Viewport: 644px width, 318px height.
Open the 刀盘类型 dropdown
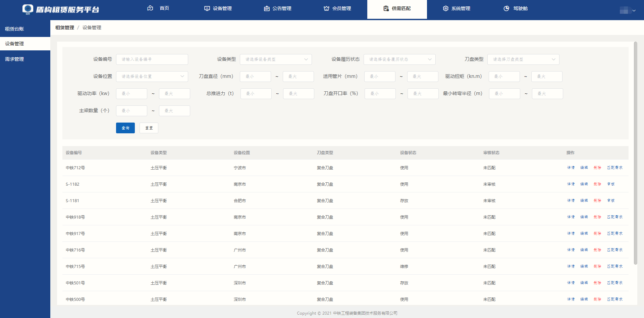point(523,59)
